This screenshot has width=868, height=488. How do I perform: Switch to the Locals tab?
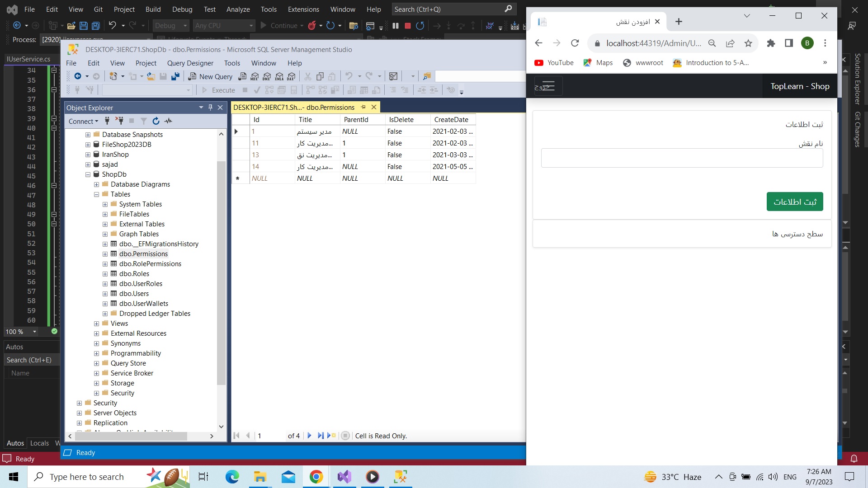[39, 443]
